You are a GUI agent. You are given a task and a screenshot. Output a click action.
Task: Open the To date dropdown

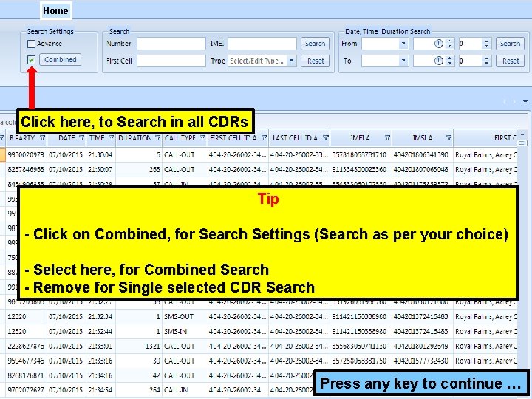(x=403, y=61)
